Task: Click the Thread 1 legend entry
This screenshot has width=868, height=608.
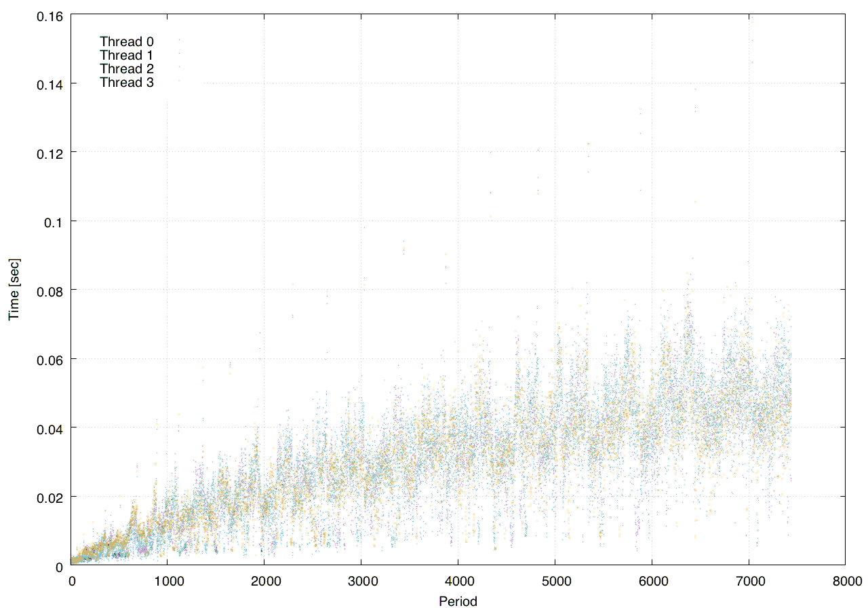Action: tap(127, 55)
